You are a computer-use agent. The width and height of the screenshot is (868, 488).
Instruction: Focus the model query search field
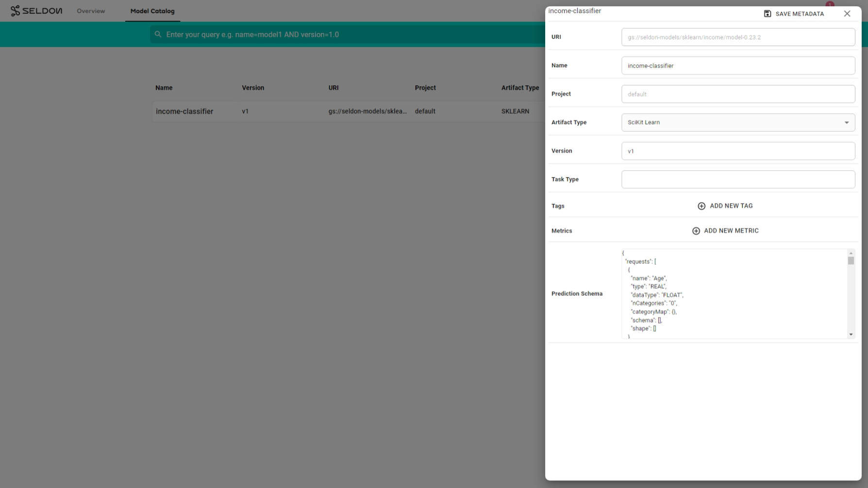pyautogui.click(x=347, y=34)
